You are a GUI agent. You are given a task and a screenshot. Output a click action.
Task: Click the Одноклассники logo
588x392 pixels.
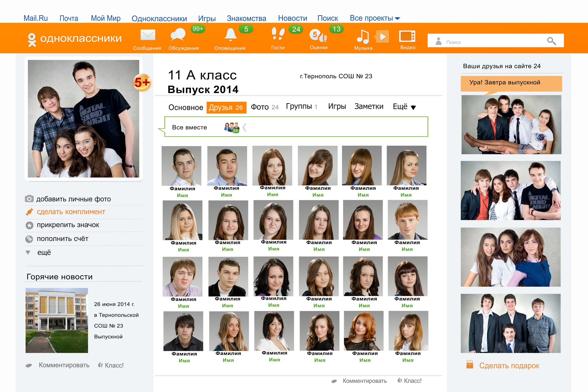75,39
